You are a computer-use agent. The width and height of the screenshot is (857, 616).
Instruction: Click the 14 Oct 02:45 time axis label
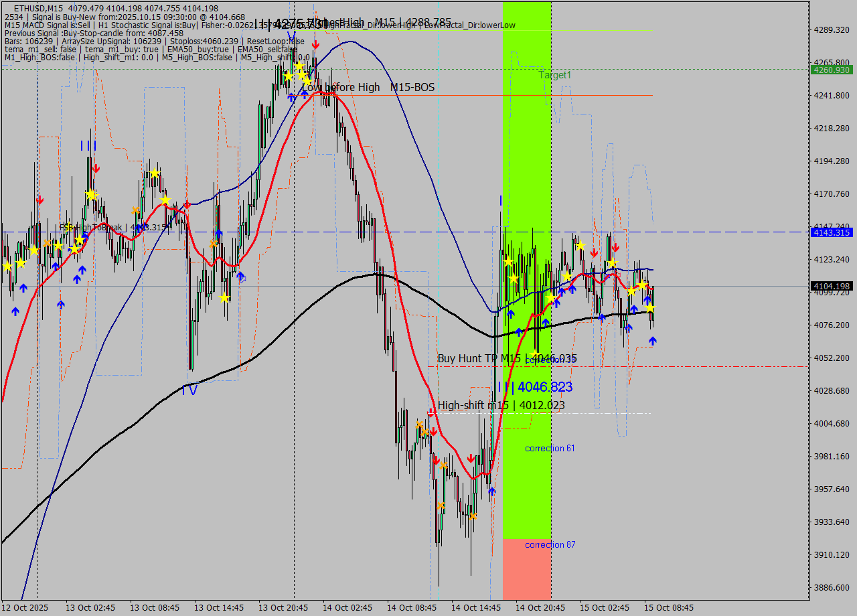pos(349,607)
